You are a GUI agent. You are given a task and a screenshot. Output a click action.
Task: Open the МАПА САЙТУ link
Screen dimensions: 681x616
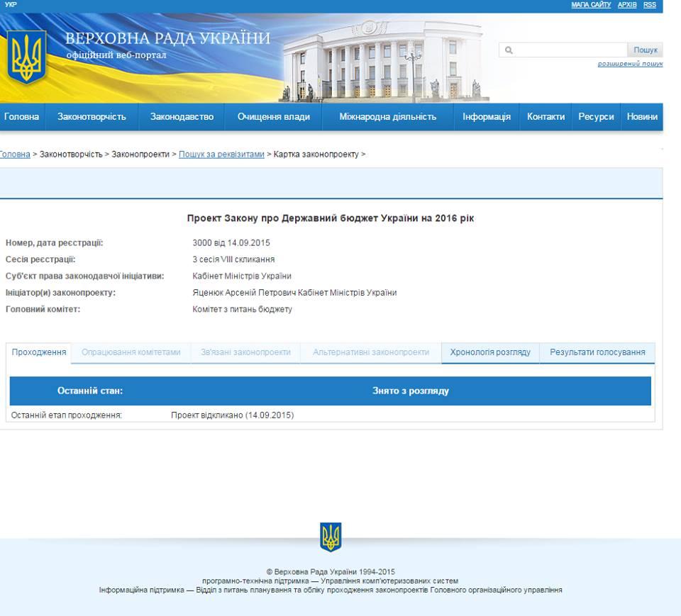591,5
